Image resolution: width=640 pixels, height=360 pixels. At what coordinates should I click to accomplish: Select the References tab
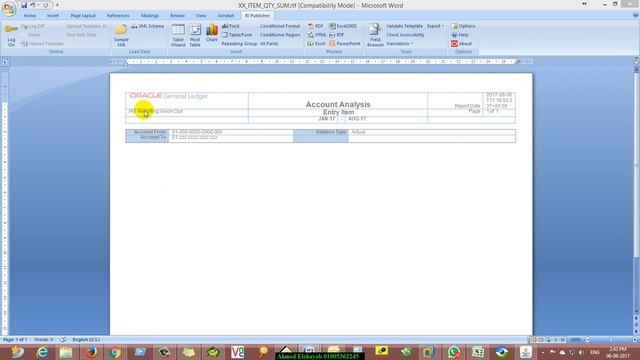(x=118, y=16)
